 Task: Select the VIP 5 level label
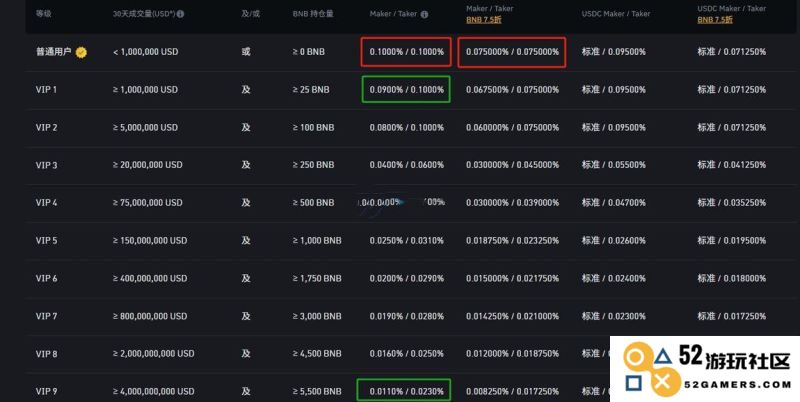click(x=46, y=240)
